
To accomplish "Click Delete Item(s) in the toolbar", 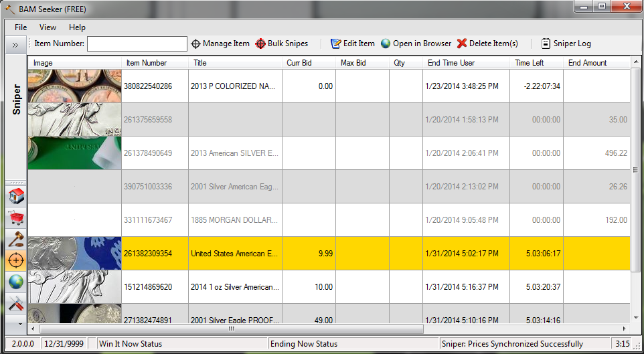I will coord(487,43).
